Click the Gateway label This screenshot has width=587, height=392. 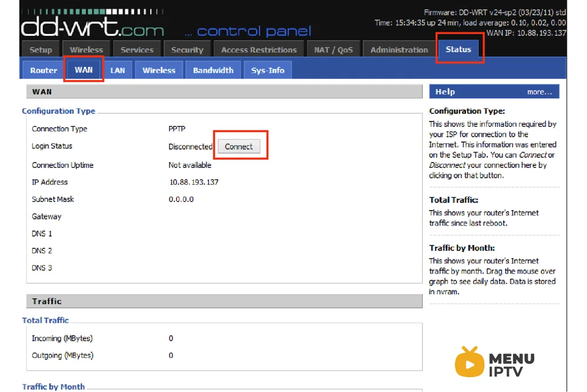[46, 217]
